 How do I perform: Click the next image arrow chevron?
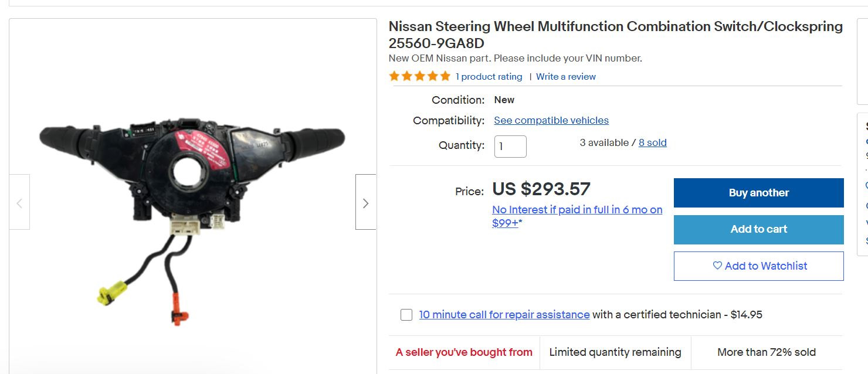pyautogui.click(x=365, y=203)
